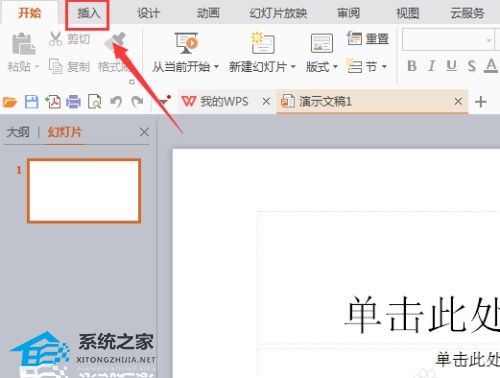
Task: Click the open folder icon
Action: click(x=10, y=102)
